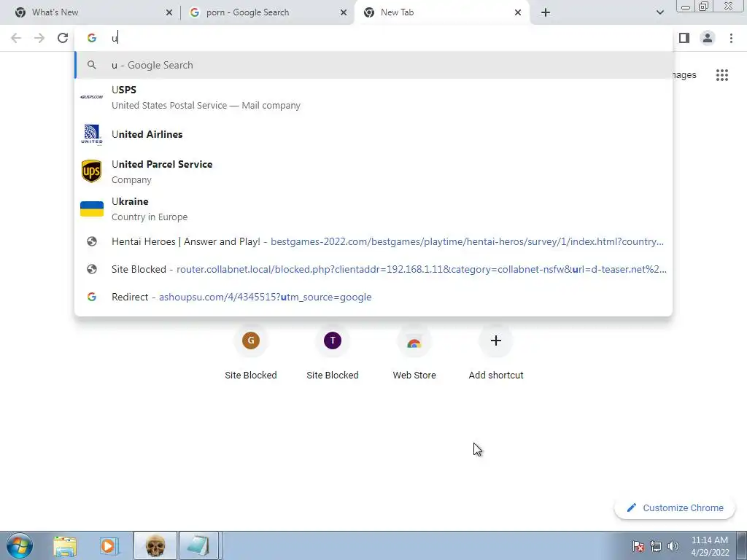Open the Web Store shortcut

414,341
